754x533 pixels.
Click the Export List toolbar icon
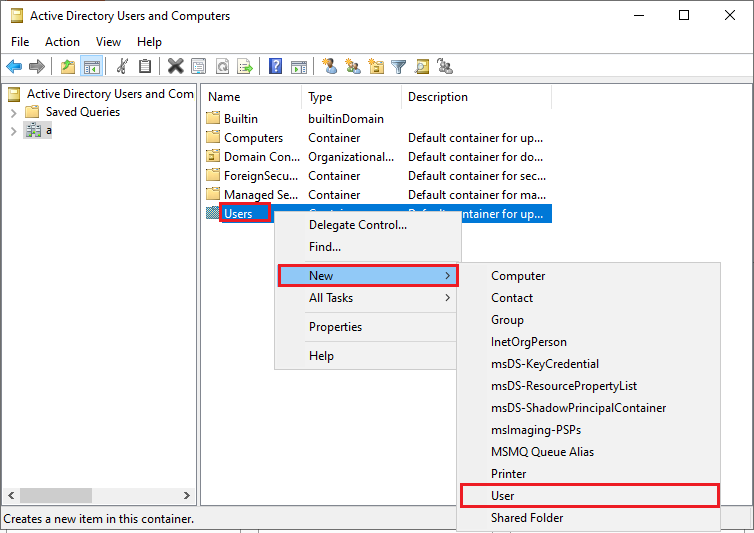pos(245,66)
